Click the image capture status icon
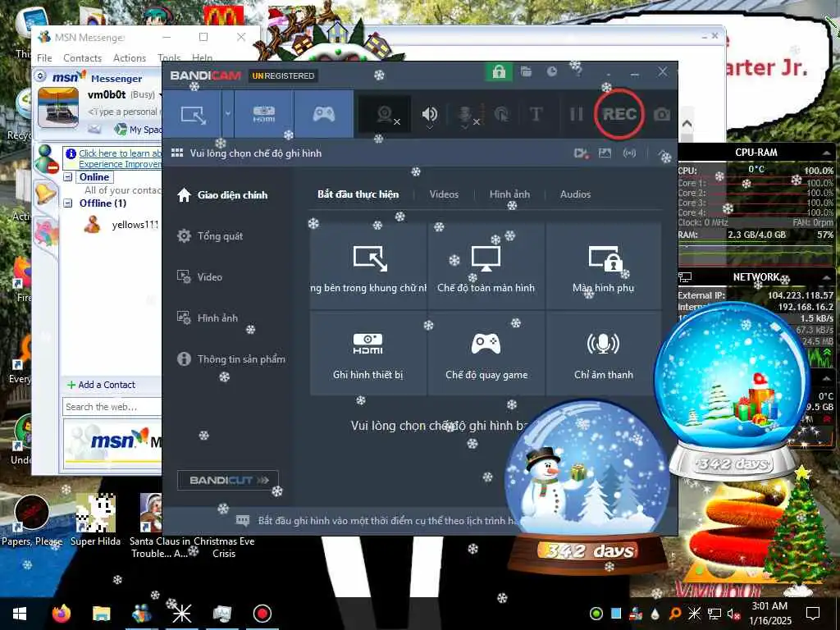Screen dimensions: 840x630 click(x=605, y=153)
